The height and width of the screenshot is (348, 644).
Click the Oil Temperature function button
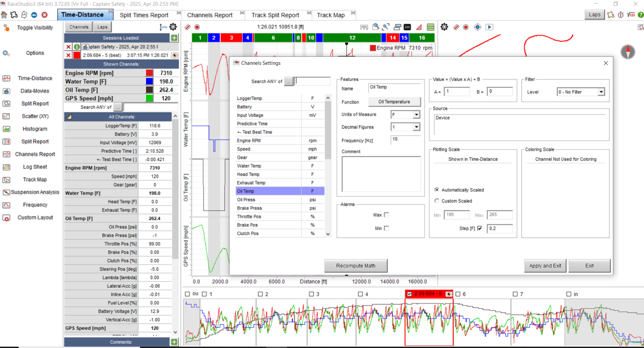(x=394, y=102)
